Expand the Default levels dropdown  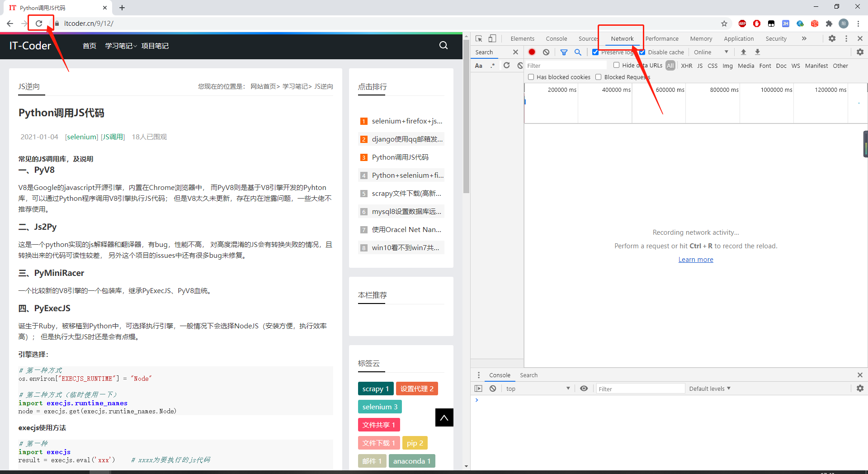pos(710,389)
